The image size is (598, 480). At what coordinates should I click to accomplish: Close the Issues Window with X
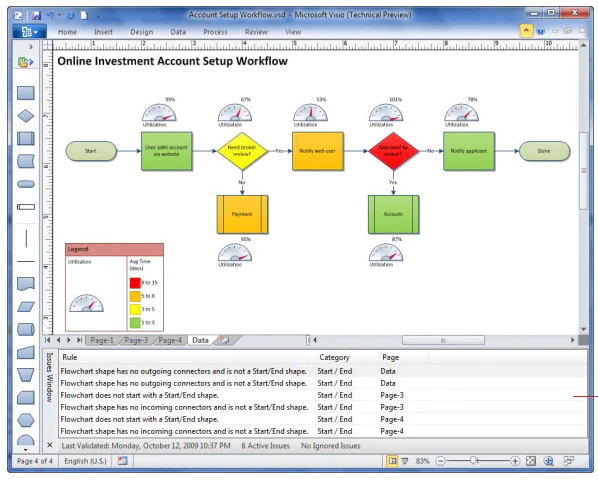pyautogui.click(x=50, y=445)
